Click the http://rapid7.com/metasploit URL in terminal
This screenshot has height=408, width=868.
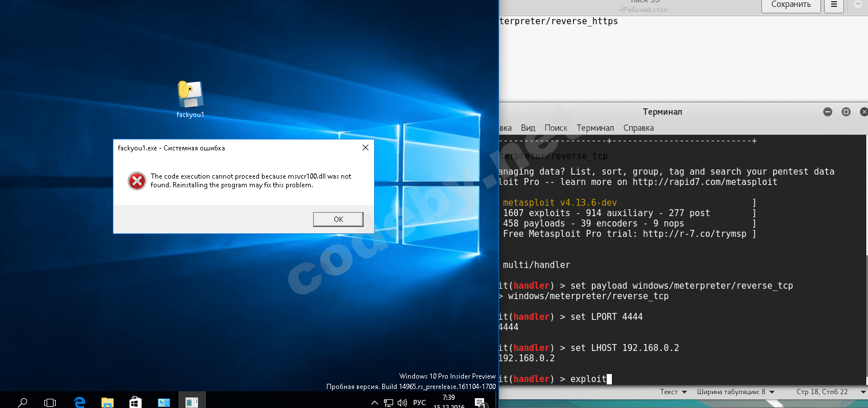point(705,182)
